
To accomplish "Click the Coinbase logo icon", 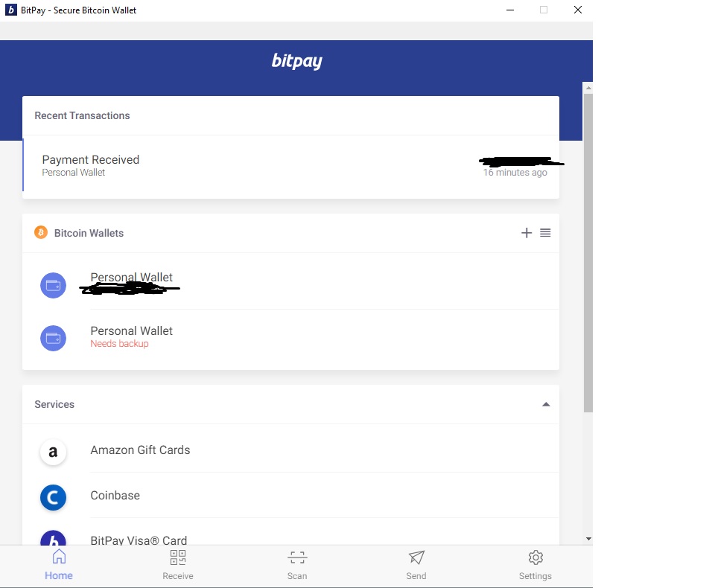I will coord(54,497).
